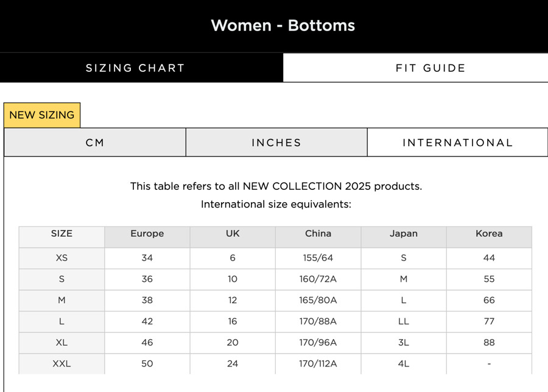Switch to the Sizing Chart tab

tap(135, 68)
